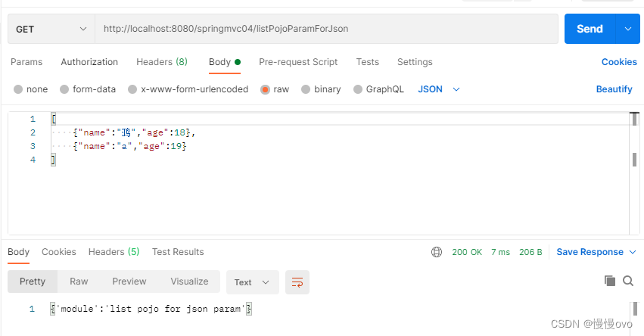Switch to the Tests tab
Screen dimensions: 644x336
coord(367,62)
